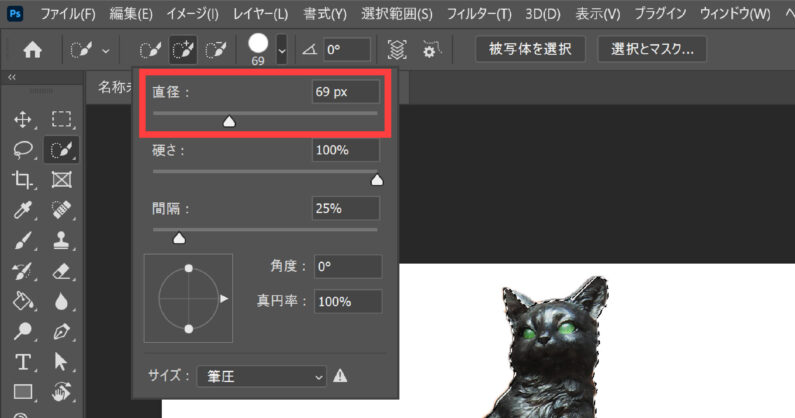Open the フィルター(T) menu
Viewport: 795px width, 418px height.
479,14
